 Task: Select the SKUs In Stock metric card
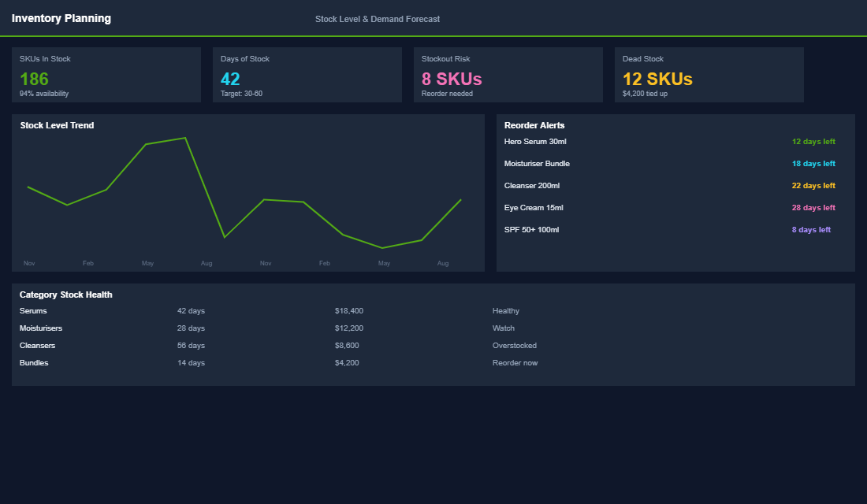pyautogui.click(x=106, y=75)
